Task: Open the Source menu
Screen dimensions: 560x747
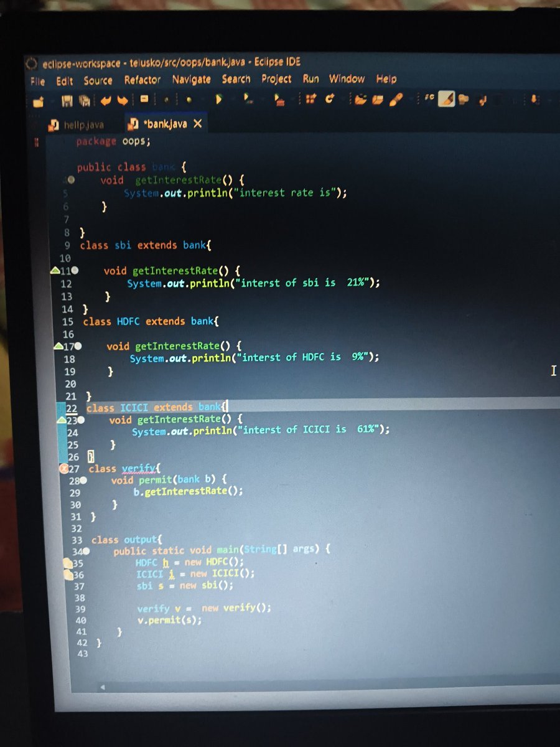Action: pos(98,80)
